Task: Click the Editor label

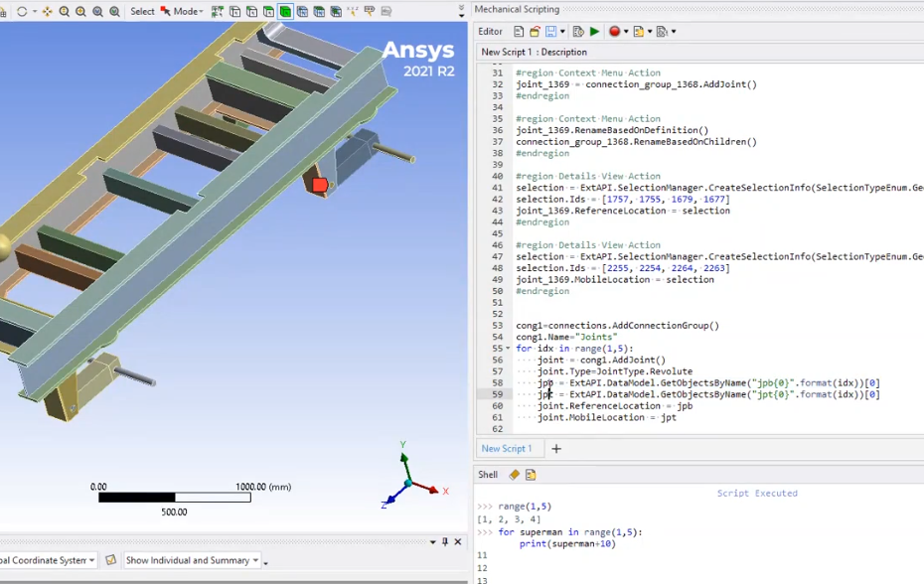Action: [x=490, y=31]
